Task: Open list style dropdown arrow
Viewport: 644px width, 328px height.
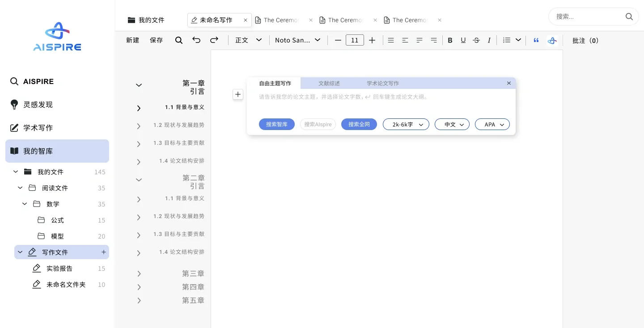Action: coord(518,40)
